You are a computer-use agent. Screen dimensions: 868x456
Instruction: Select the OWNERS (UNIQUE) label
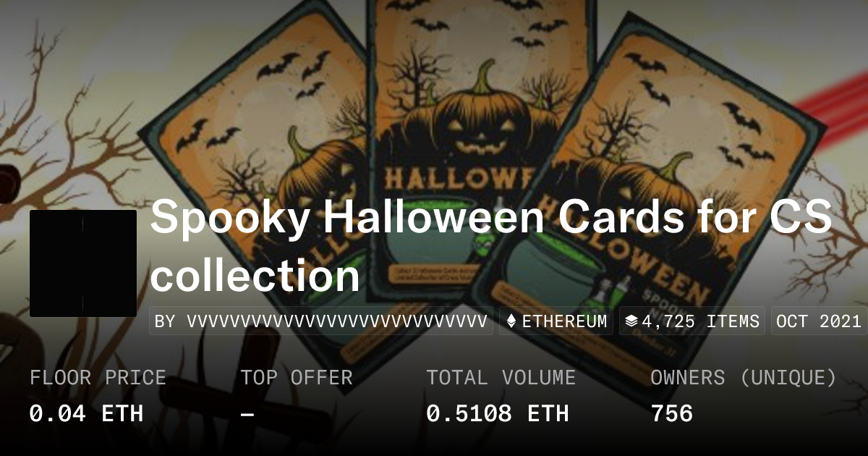744,377
